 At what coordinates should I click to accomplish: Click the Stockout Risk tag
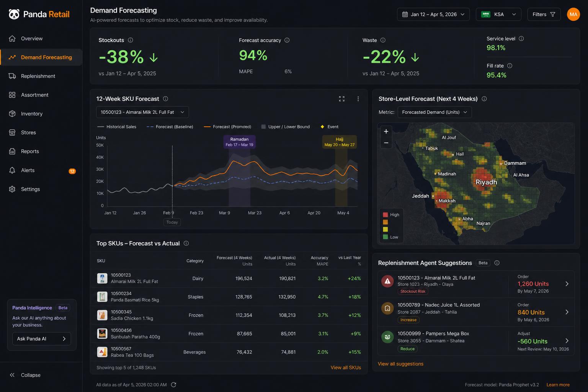(x=413, y=291)
